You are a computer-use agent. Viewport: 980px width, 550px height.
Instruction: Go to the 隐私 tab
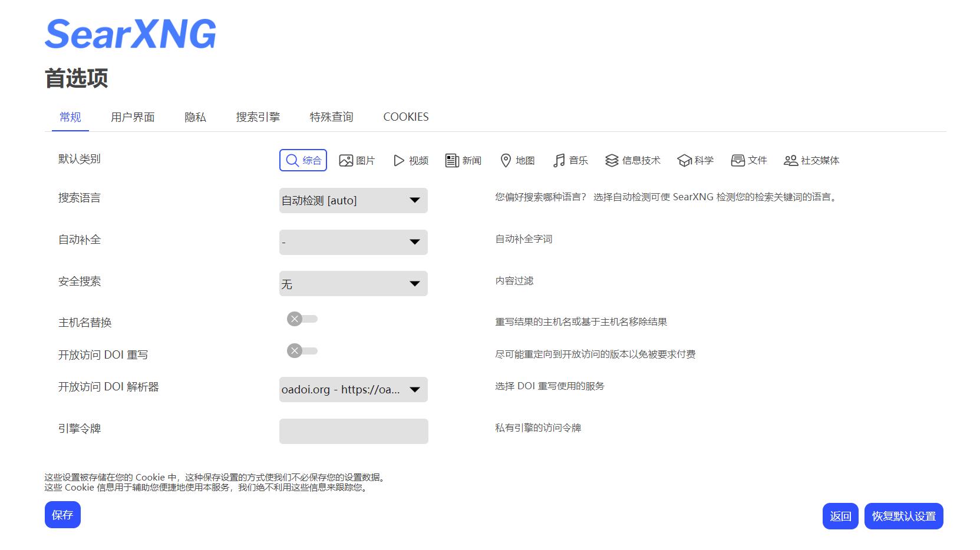click(x=195, y=117)
